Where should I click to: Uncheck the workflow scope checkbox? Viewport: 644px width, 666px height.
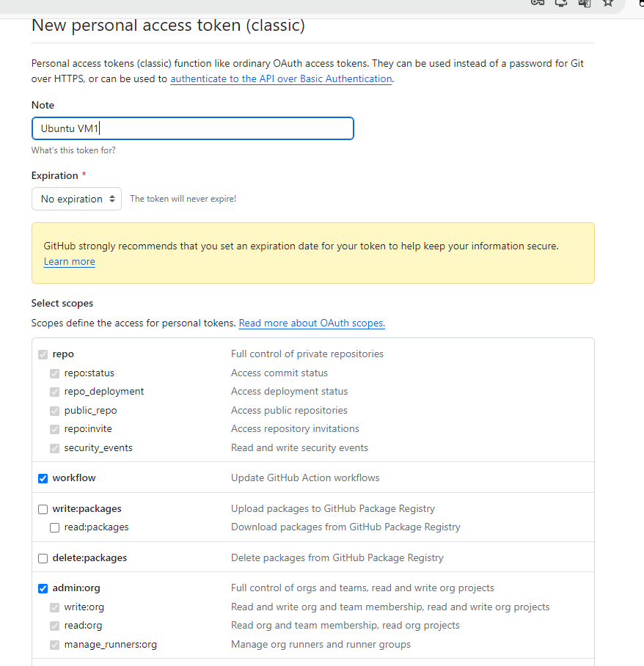(x=43, y=478)
